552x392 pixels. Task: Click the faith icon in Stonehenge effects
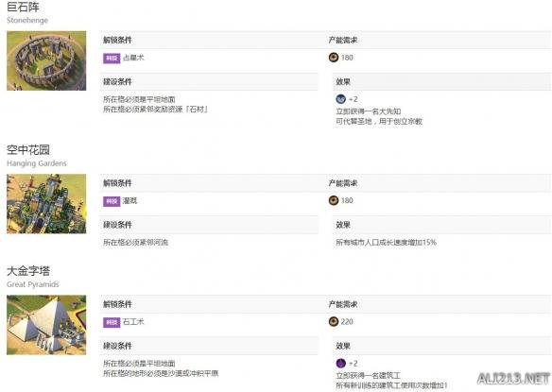click(x=341, y=99)
